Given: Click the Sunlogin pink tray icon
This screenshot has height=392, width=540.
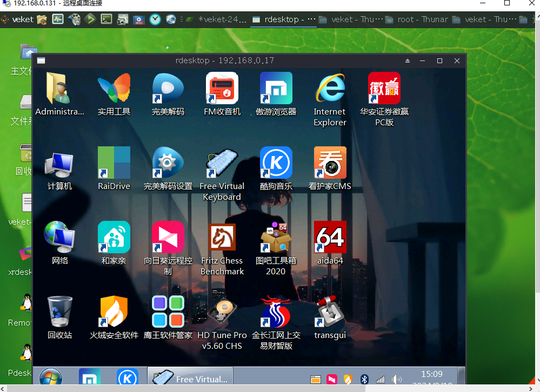Looking at the screenshot, I should [x=332, y=379].
